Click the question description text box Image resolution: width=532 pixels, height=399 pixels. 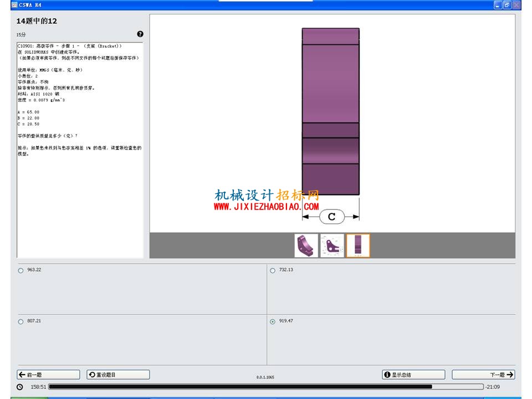(x=80, y=150)
